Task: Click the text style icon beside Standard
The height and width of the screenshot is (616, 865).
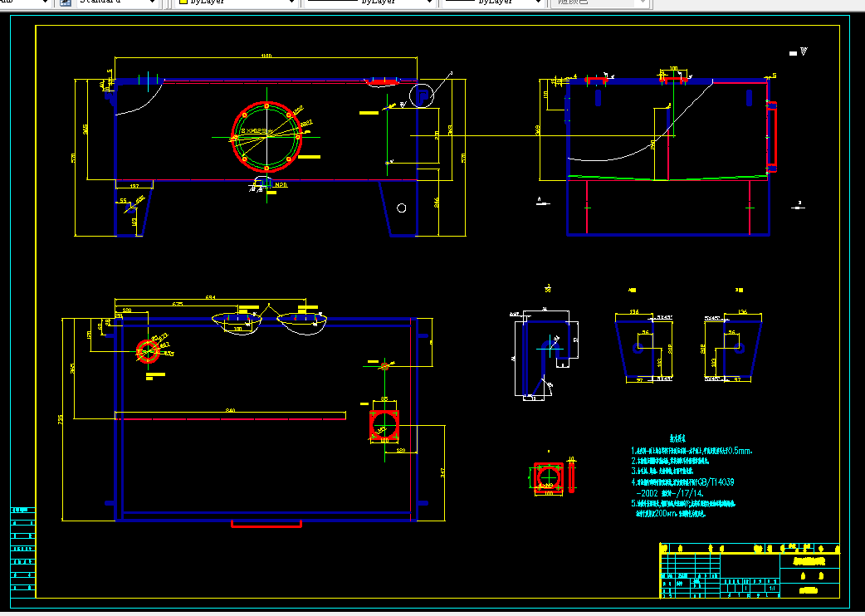Action: (x=65, y=2)
